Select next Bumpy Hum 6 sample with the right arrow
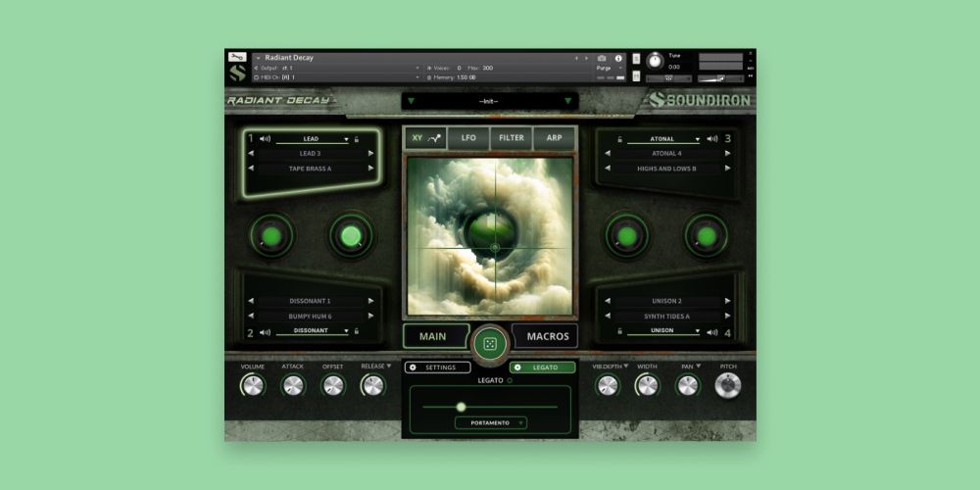This screenshot has width=980, height=490. tap(370, 316)
